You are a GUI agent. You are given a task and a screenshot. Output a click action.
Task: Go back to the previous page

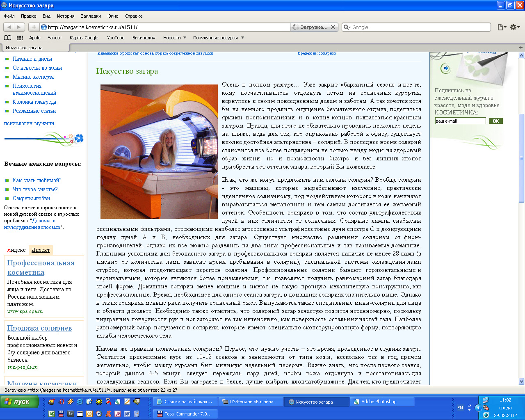[x=9, y=27]
